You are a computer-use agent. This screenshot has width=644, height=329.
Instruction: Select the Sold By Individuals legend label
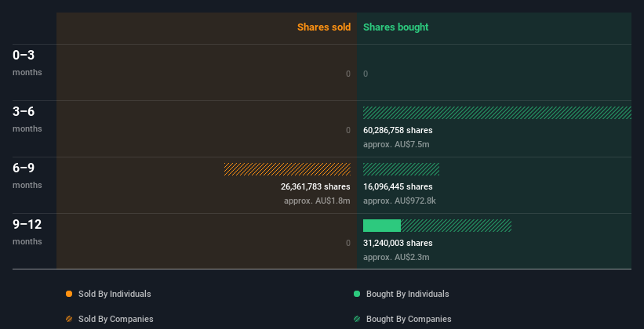[115, 294]
